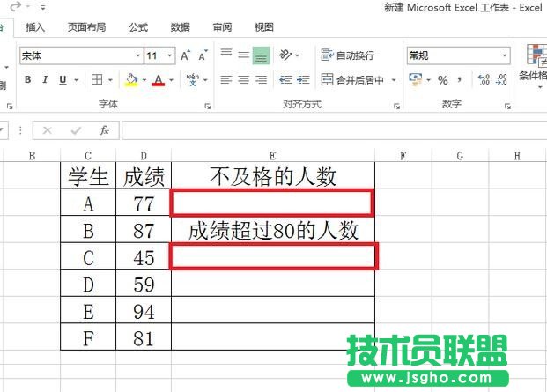This screenshot has height=392, width=547.
Task: Apply comma style
Action: 460,80
